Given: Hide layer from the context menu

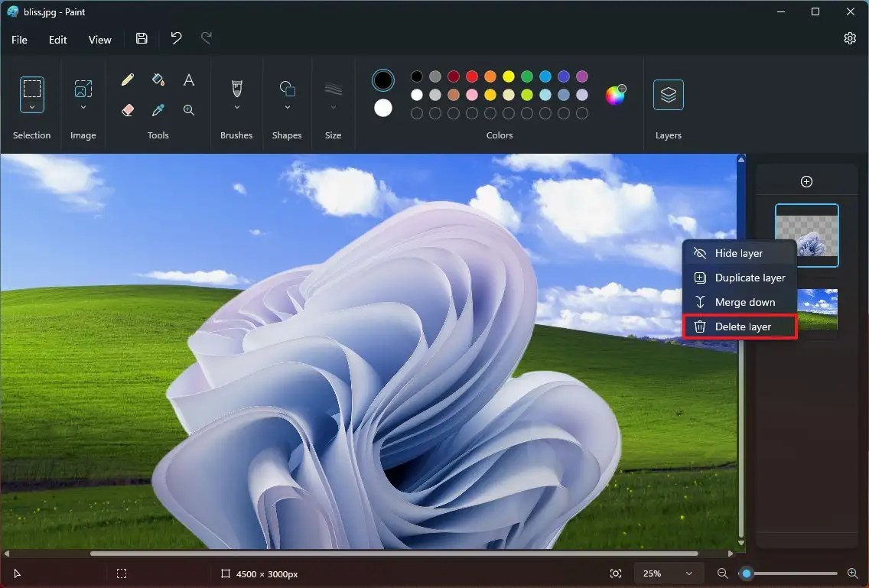Looking at the screenshot, I should (737, 253).
